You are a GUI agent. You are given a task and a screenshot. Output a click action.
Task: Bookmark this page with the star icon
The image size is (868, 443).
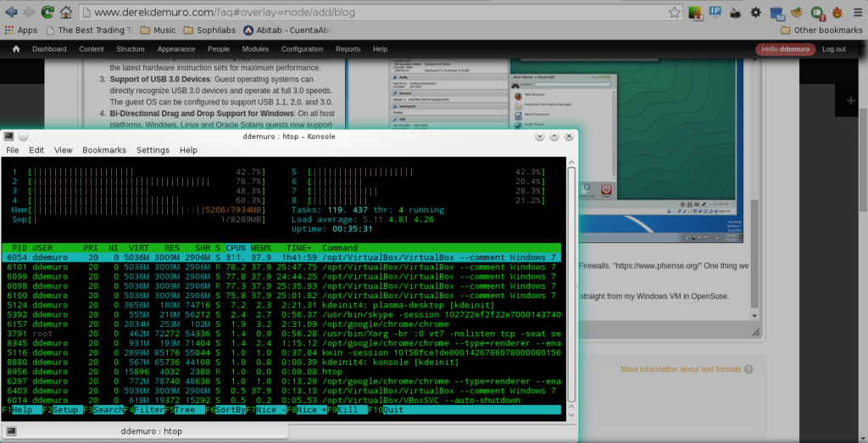click(x=674, y=12)
